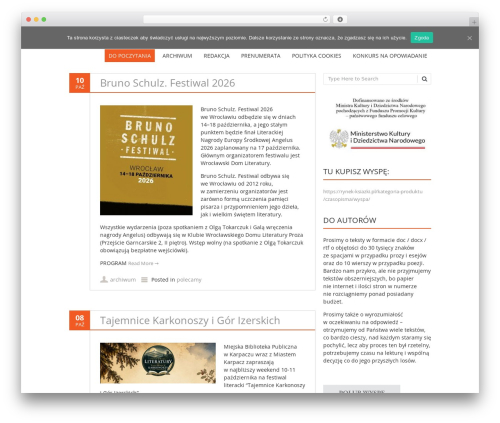Image resolution: width=500 pixels, height=423 pixels.
Task: Open the Tajemnice Karkonoszy i Gór Izerskich title
Action: click(190, 320)
